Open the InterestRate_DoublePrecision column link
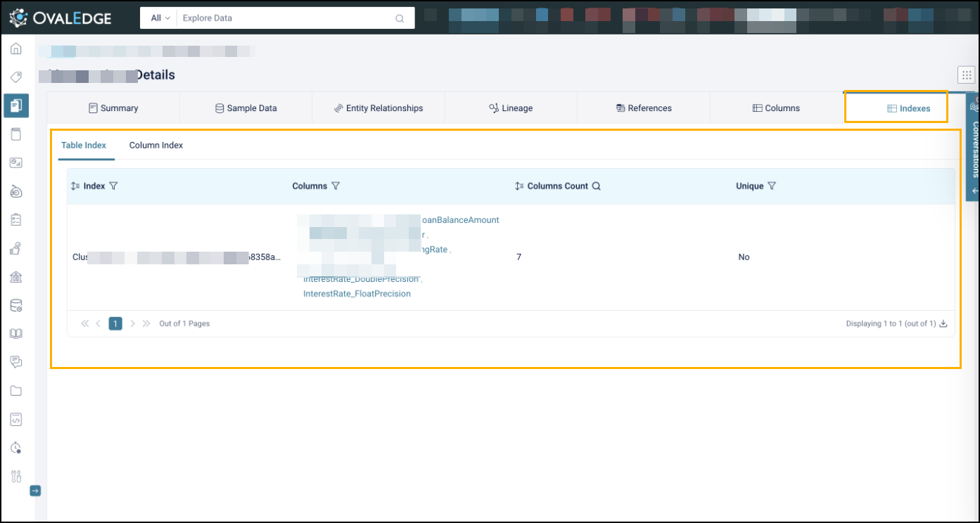This screenshot has width=980, height=523. (361, 280)
